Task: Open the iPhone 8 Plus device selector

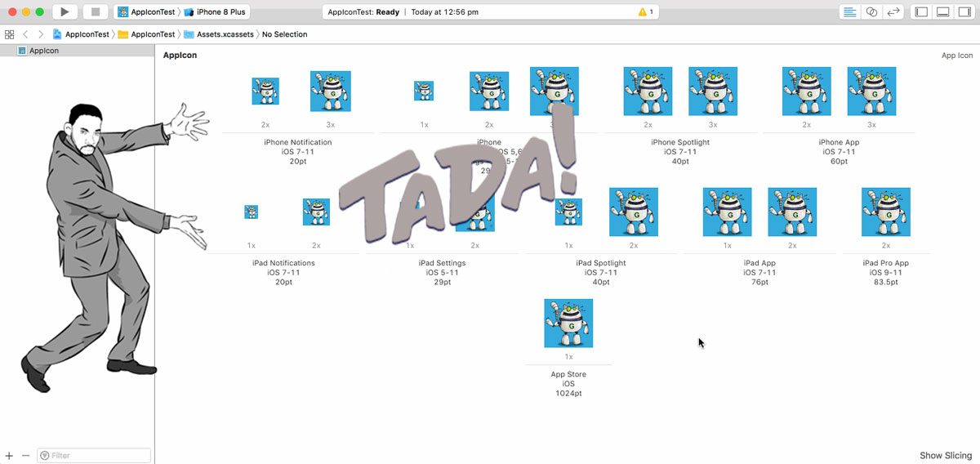Action: pos(216,12)
